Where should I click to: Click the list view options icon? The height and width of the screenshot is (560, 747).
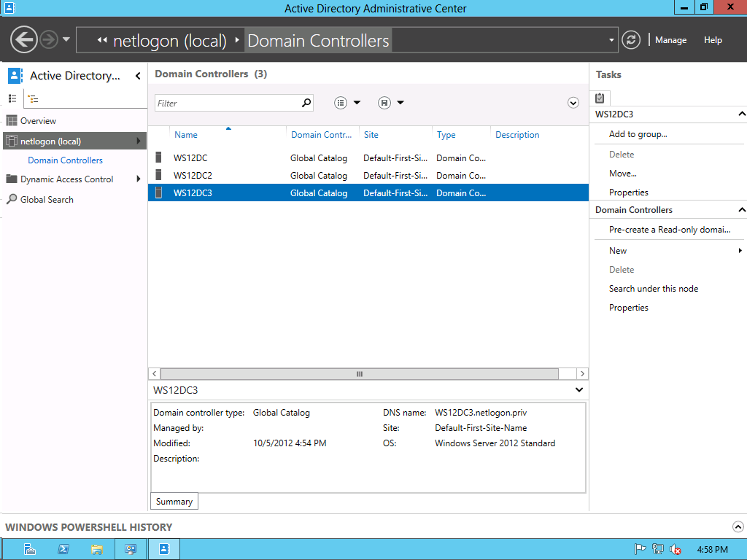340,103
